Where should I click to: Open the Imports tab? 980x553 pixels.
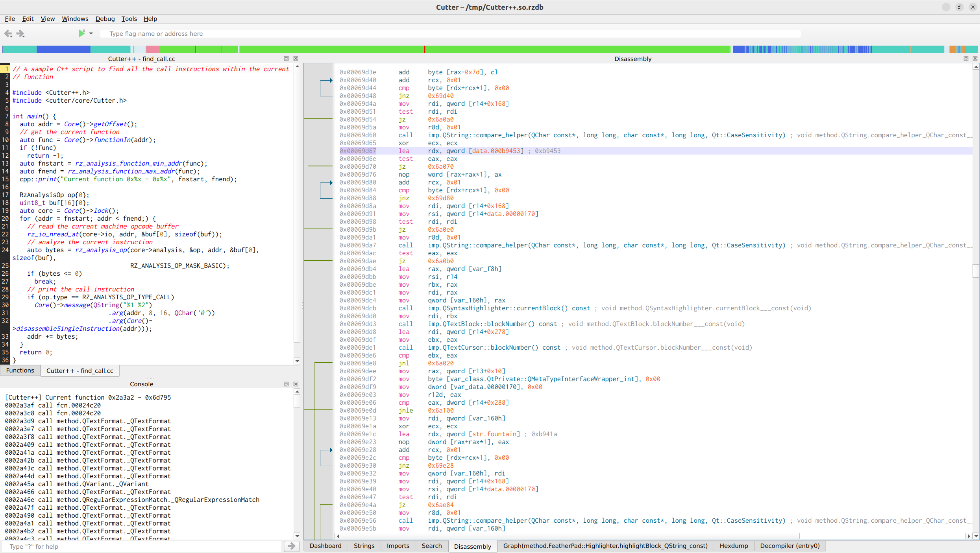click(x=398, y=546)
